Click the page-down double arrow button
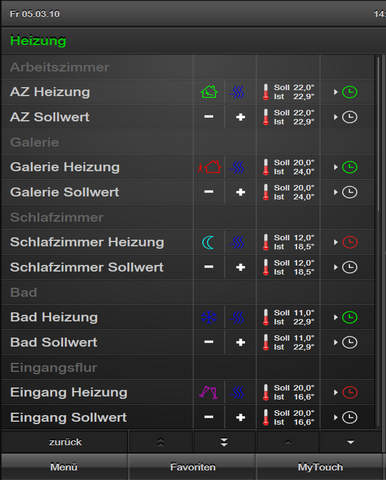386x480 pixels. (x=224, y=442)
